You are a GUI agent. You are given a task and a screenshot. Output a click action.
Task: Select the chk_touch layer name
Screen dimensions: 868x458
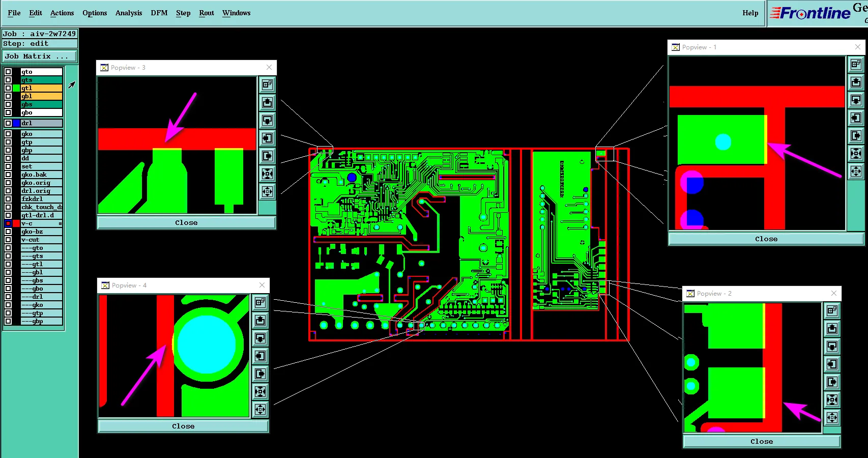[42, 207]
